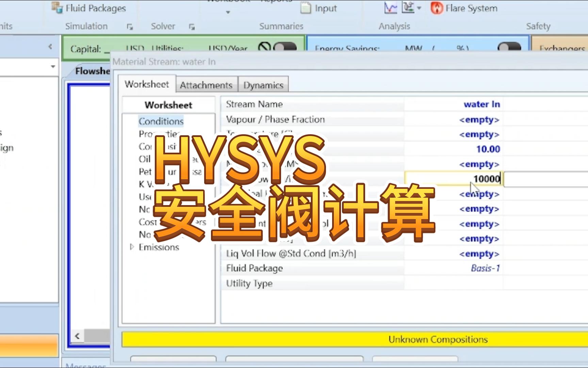The height and width of the screenshot is (368, 588).
Task: Switch to the Dynamics tab
Action: [x=263, y=85]
